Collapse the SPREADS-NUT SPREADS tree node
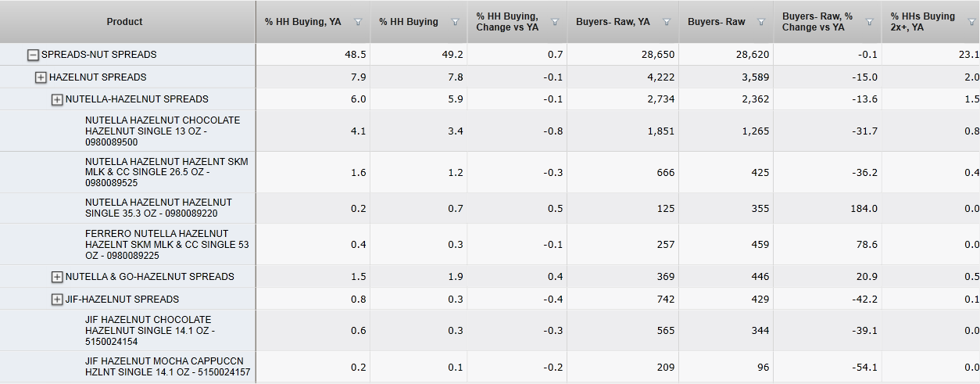The width and height of the screenshot is (980, 384). pyautogui.click(x=33, y=55)
